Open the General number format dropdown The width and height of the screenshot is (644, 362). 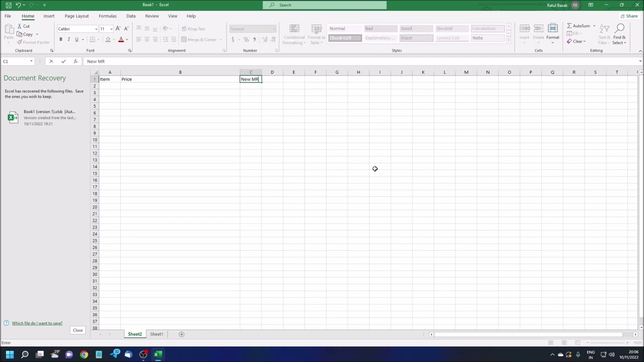coord(274,29)
